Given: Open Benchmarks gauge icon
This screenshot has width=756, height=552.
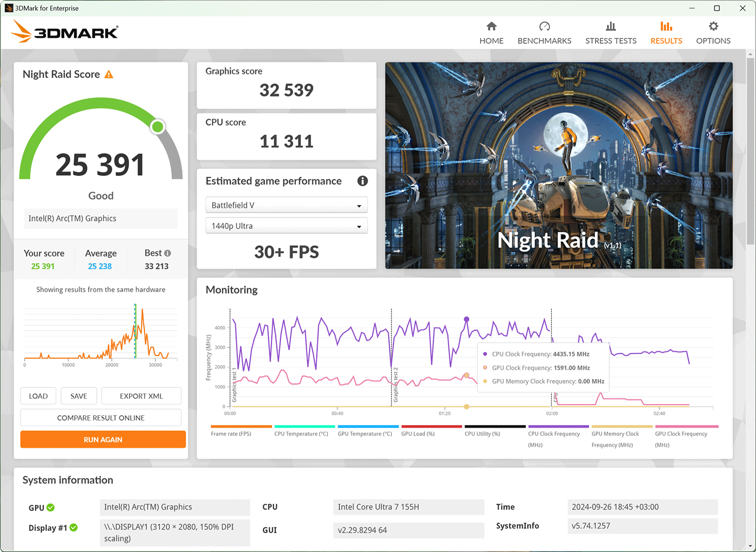Looking at the screenshot, I should tap(544, 26).
